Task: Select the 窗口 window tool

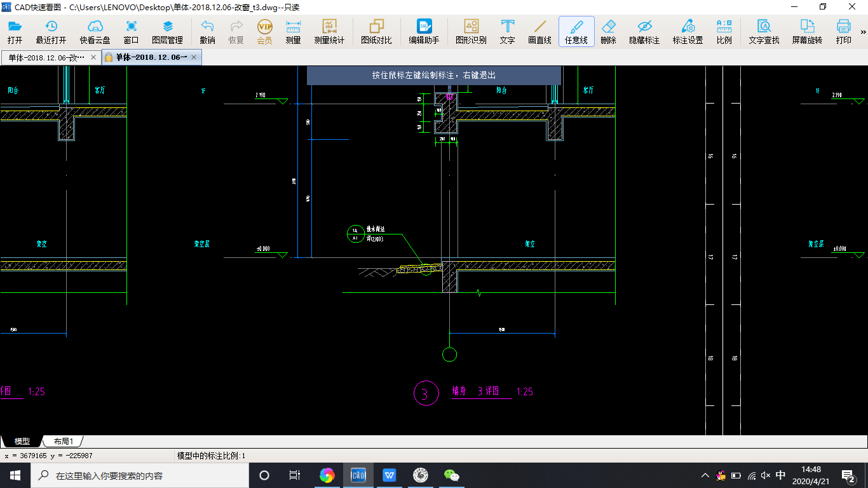Action: (132, 32)
